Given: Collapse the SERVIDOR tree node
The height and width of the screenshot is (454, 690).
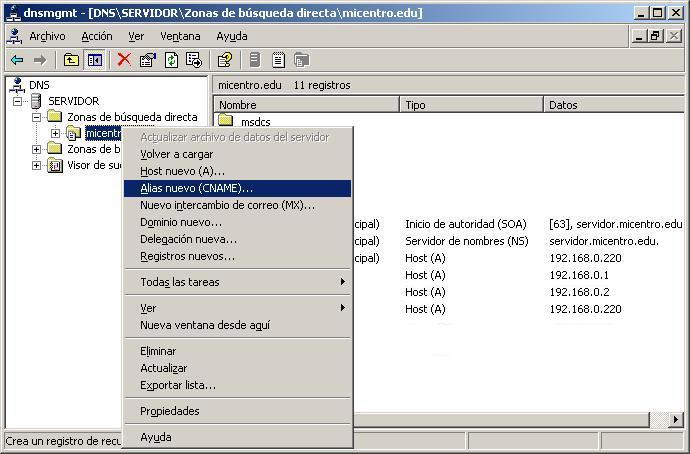Looking at the screenshot, I should point(18,101).
